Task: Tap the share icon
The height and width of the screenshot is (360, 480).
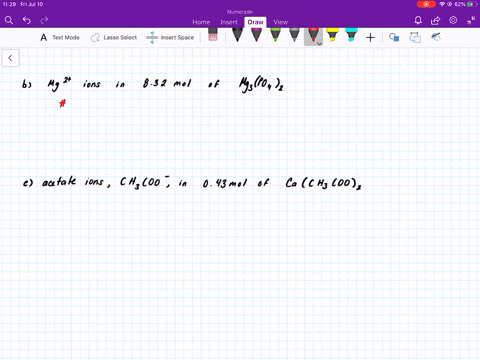Action: click(435, 21)
